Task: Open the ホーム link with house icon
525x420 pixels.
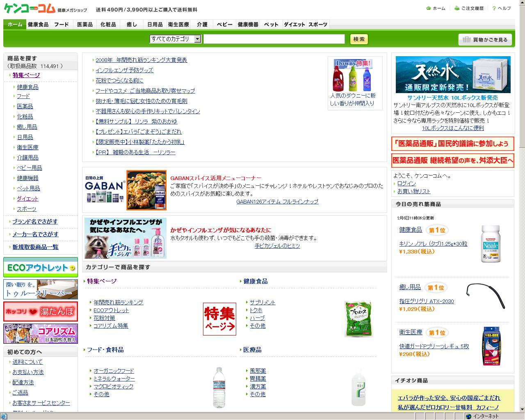Action: pyautogui.click(x=436, y=8)
